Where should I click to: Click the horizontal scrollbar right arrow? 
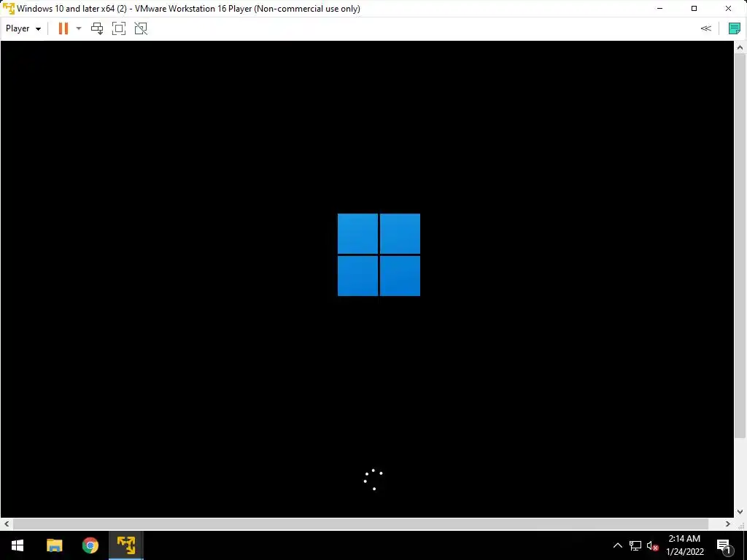pos(728,524)
